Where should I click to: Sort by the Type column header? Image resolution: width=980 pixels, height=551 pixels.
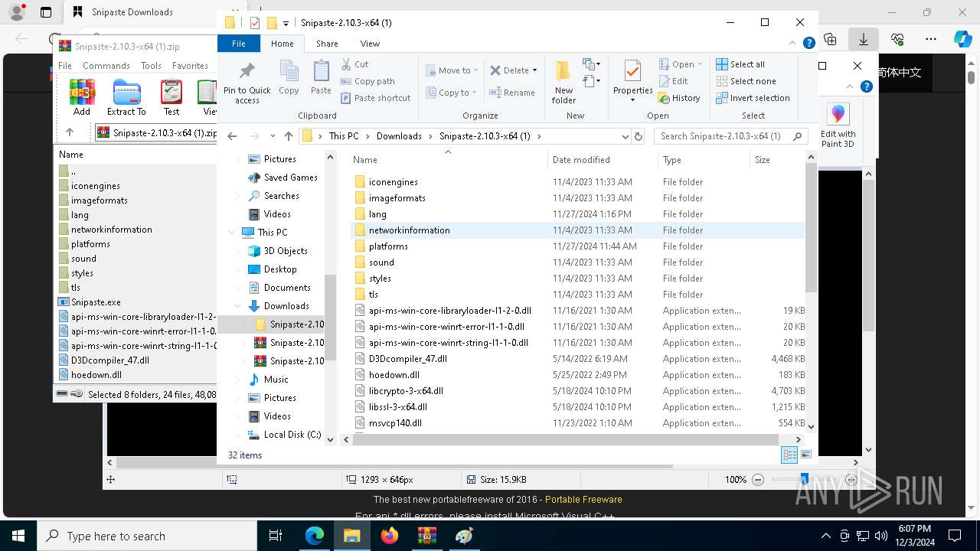704,160
